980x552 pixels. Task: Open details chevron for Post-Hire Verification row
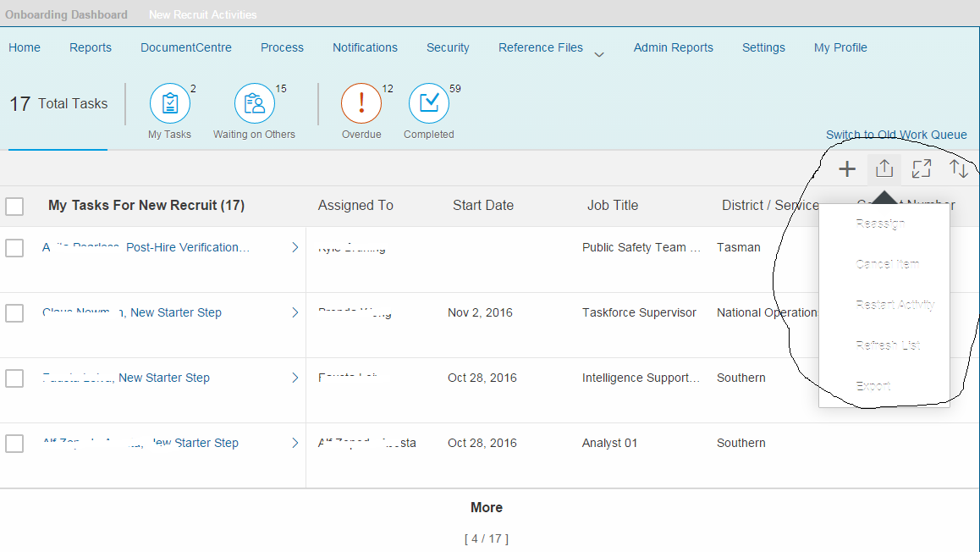point(295,247)
